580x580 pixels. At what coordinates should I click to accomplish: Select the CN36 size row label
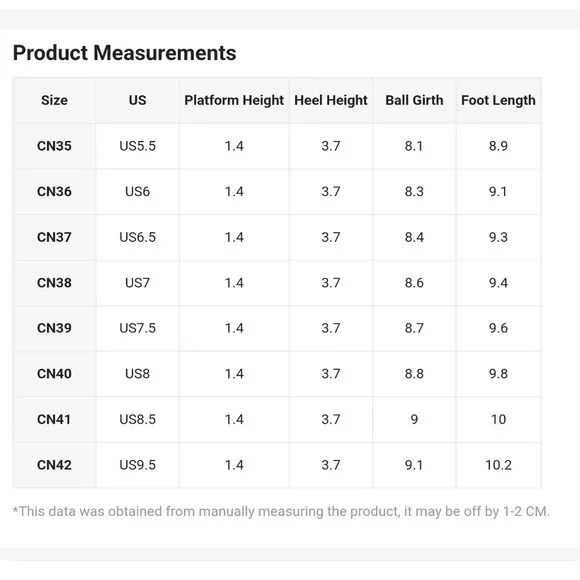[54, 192]
